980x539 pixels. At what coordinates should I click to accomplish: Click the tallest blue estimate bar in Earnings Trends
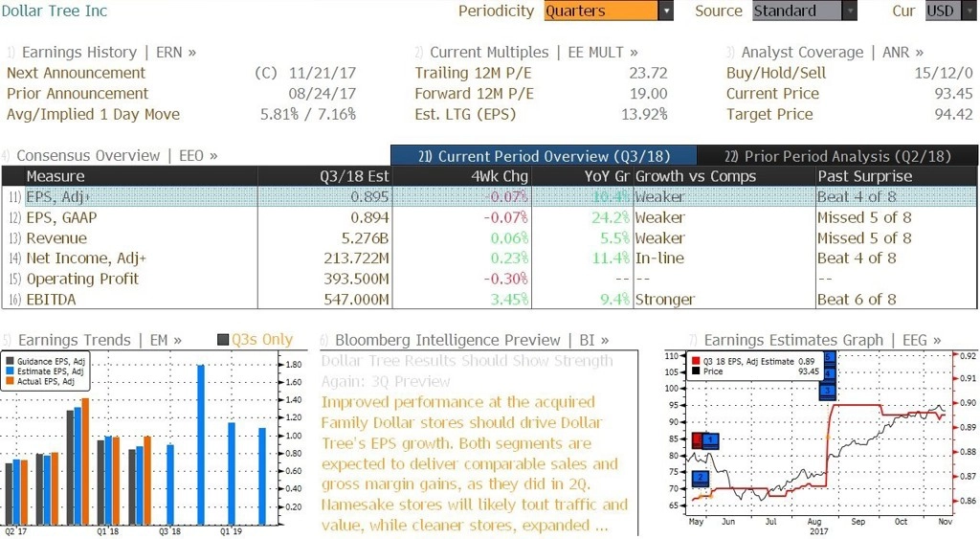201,444
